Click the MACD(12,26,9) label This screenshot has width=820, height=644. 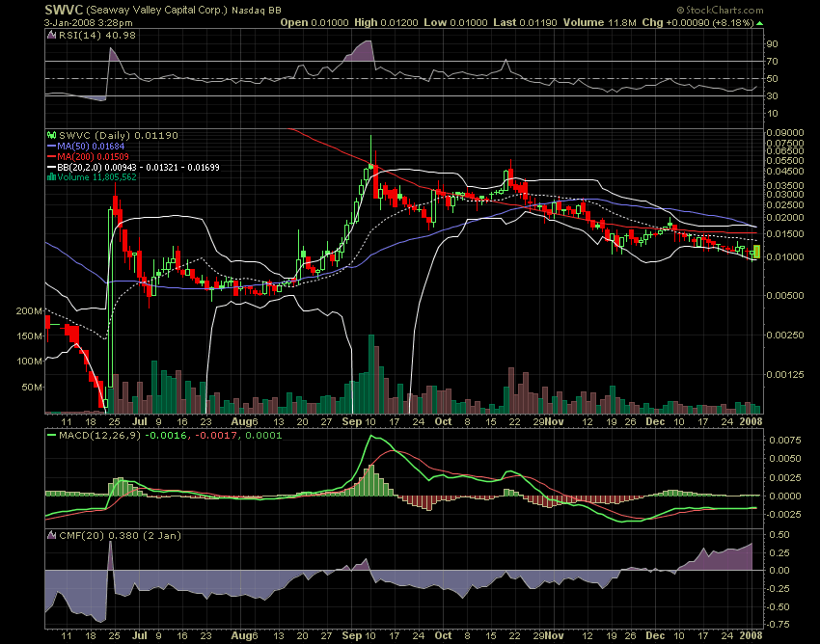pyautogui.click(x=100, y=436)
